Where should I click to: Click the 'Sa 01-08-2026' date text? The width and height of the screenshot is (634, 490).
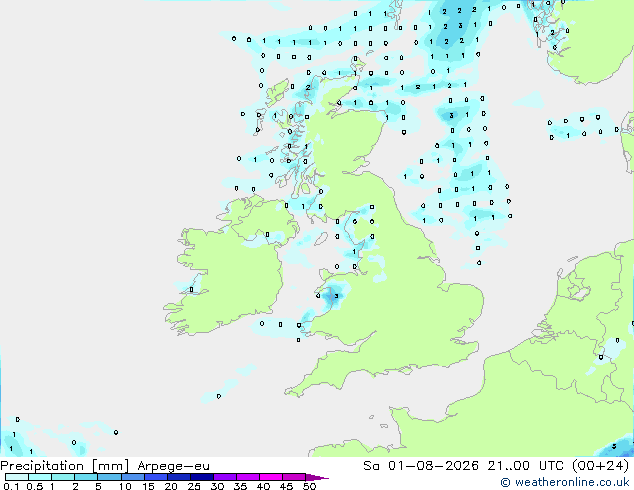coord(421,466)
